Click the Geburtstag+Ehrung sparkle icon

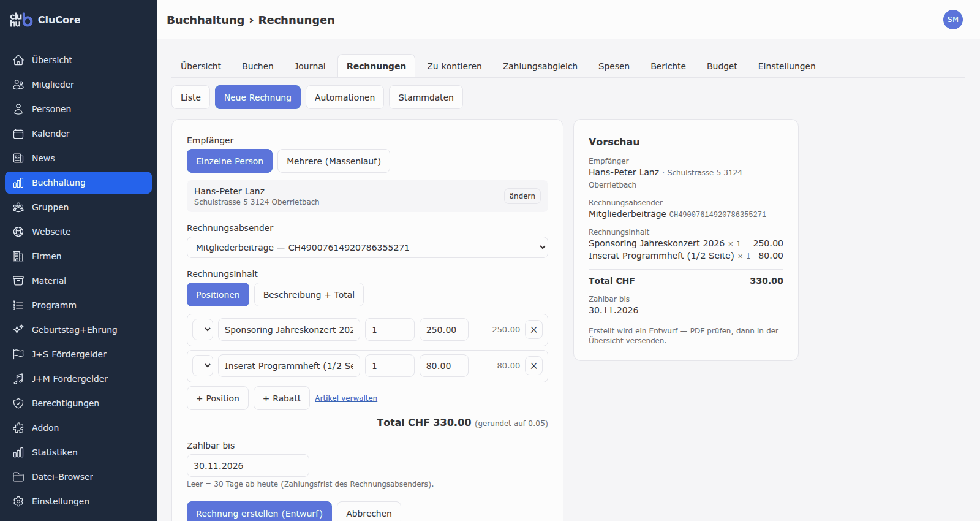[x=18, y=330]
